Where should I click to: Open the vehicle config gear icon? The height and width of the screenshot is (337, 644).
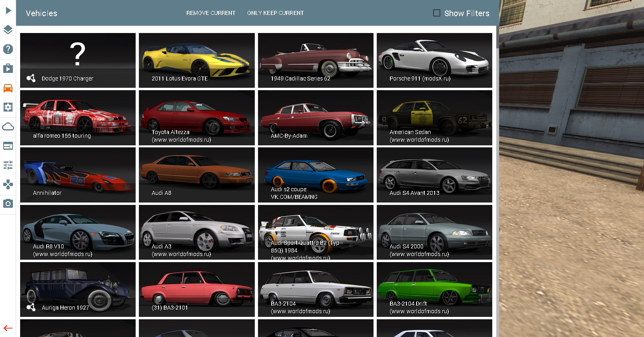tap(8, 107)
